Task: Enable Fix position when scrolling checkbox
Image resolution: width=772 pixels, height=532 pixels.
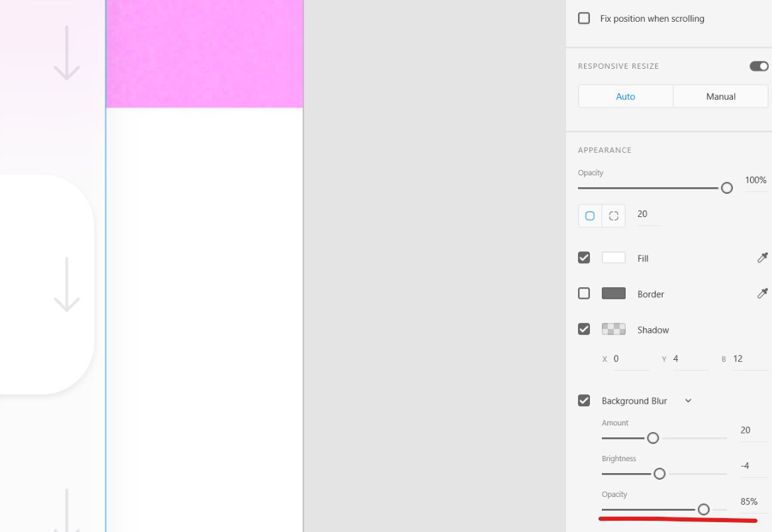Action: click(x=584, y=19)
